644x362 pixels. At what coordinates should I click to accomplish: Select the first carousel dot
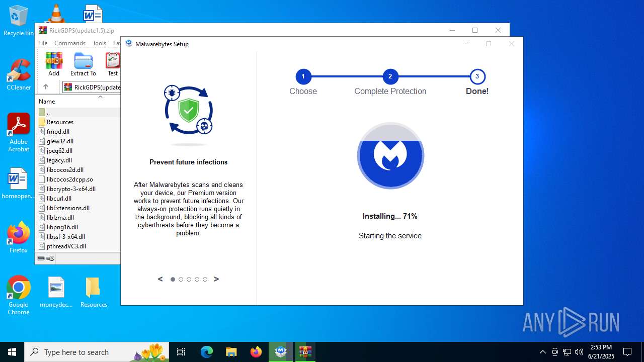pos(173,279)
